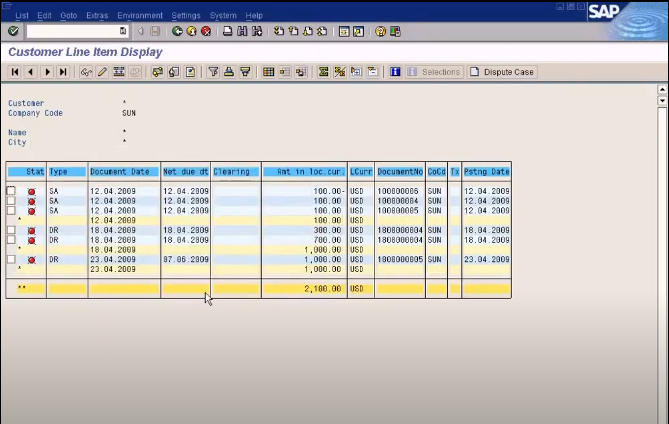
Task: Open the Help menu
Action: 254,15
